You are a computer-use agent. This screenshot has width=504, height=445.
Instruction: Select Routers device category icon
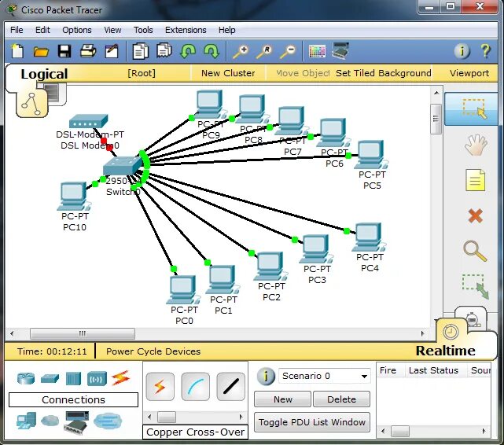coord(26,378)
